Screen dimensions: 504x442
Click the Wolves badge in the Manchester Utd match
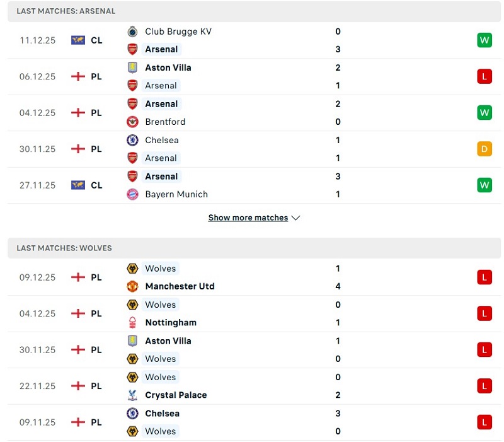pos(133,269)
